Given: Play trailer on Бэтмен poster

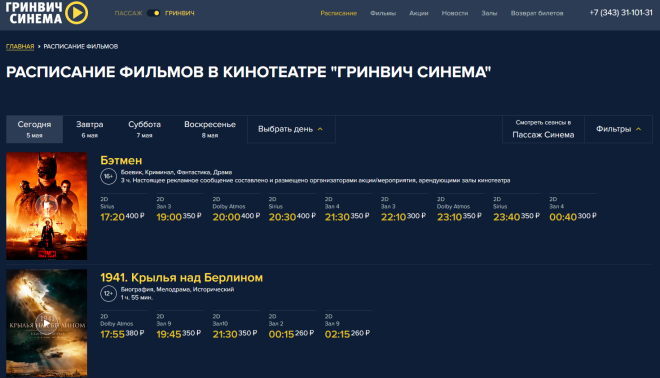Looking at the screenshot, I should (x=46, y=206).
